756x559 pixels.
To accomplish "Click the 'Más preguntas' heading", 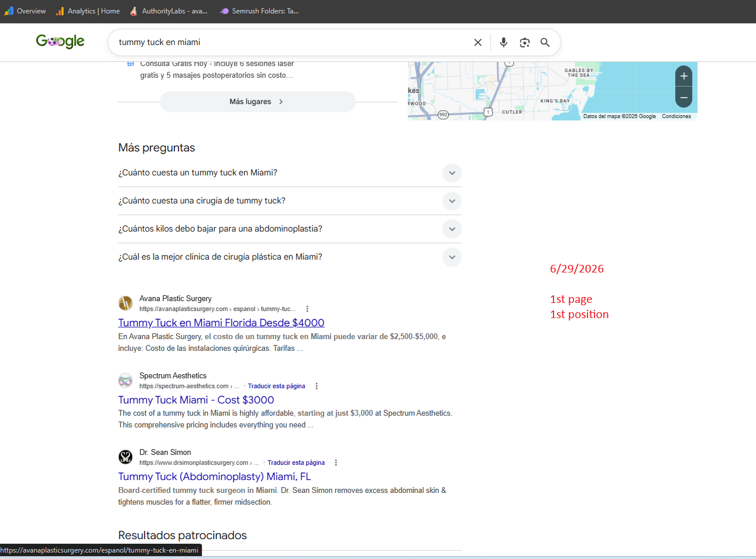I will click(157, 148).
